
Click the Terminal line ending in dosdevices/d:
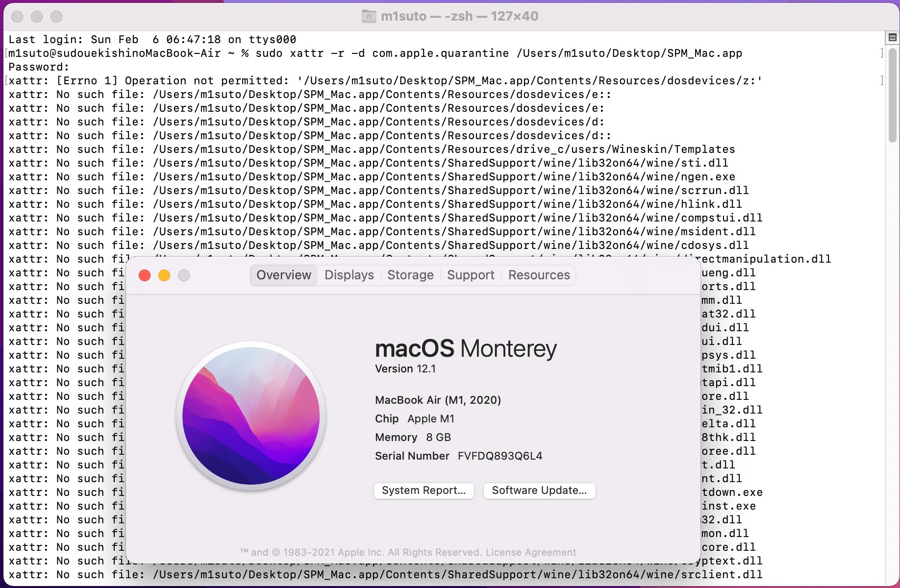coord(306,122)
